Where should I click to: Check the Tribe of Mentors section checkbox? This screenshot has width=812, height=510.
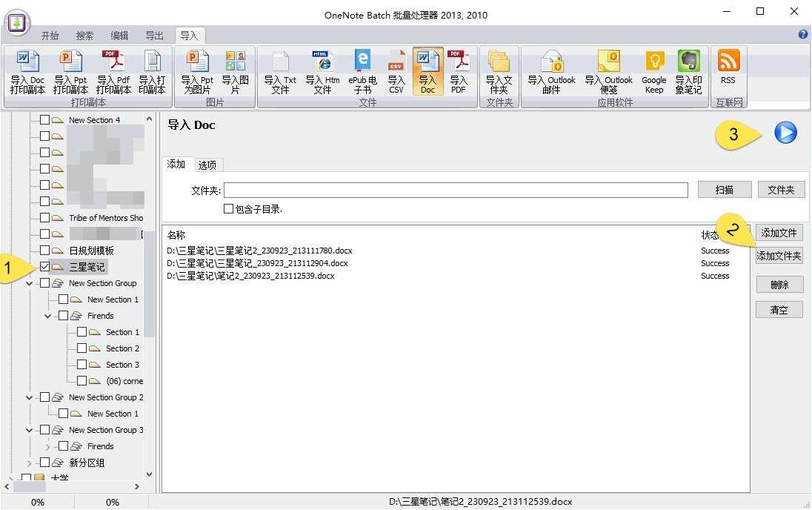[x=45, y=218]
